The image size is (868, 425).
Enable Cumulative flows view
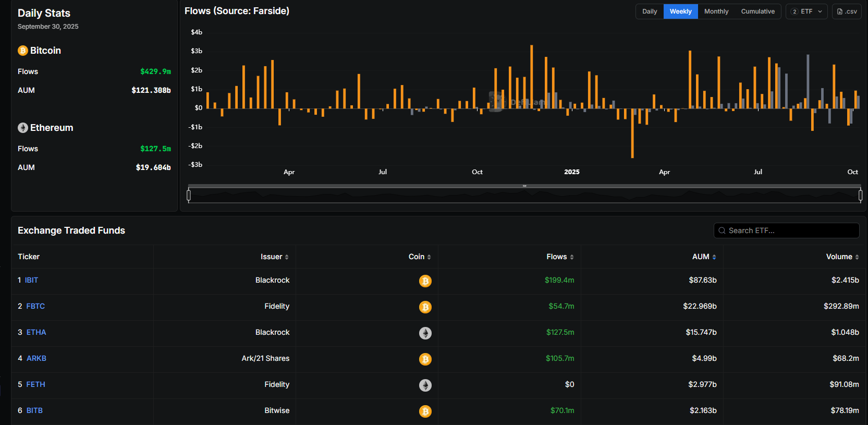tap(757, 11)
